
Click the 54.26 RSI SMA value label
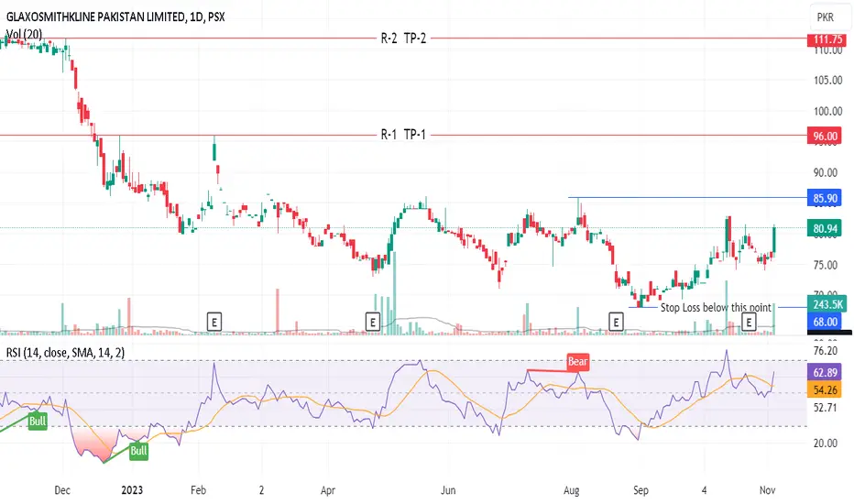(825, 389)
